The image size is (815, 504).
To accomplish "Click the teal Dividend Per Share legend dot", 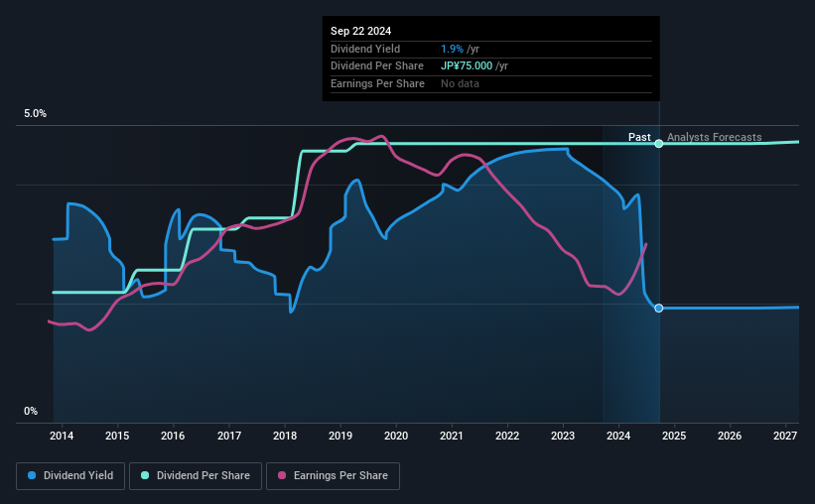I will point(145,475).
